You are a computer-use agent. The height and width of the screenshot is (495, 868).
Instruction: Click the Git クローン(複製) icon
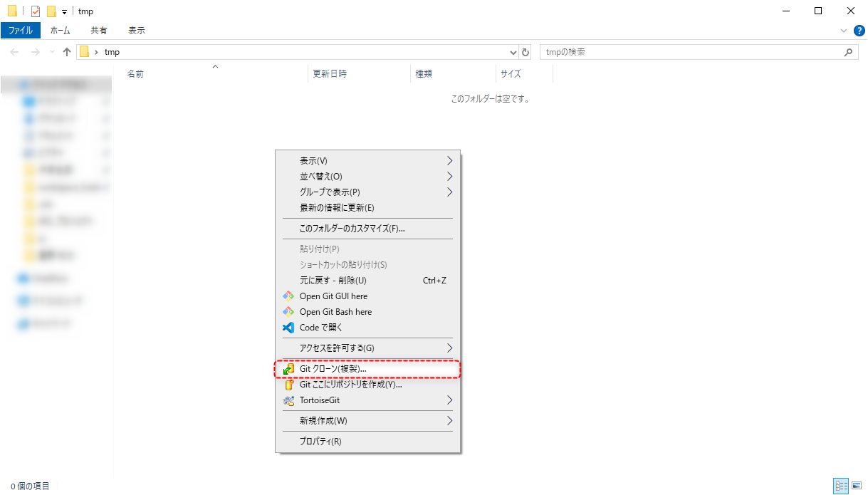(288, 369)
